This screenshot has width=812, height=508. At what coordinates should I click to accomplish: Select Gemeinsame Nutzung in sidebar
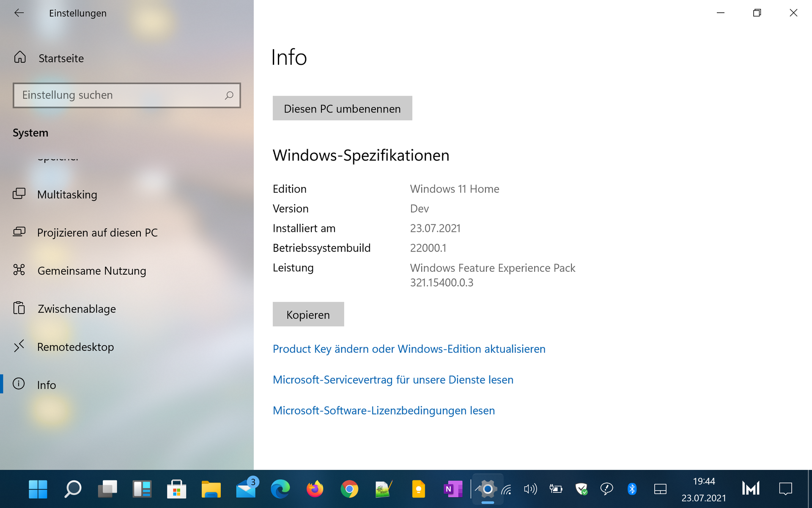pos(127,271)
